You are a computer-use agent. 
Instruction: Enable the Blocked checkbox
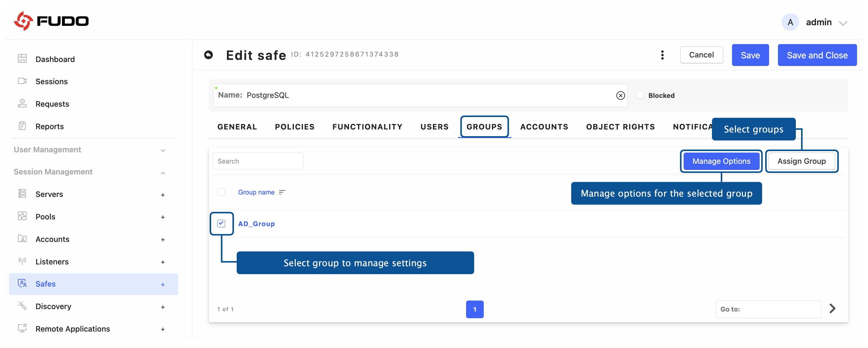tap(640, 95)
